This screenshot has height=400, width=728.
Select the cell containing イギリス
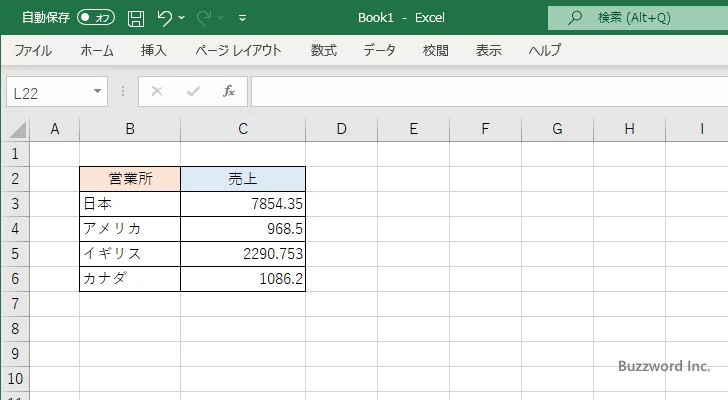130,254
